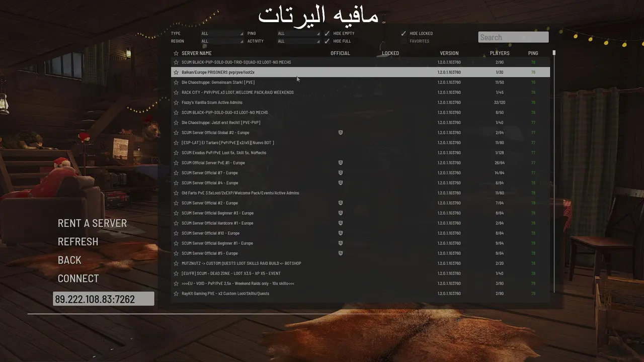Star SCUM Server Official #10 - Europe
The height and width of the screenshot is (362, 644).
click(176, 233)
